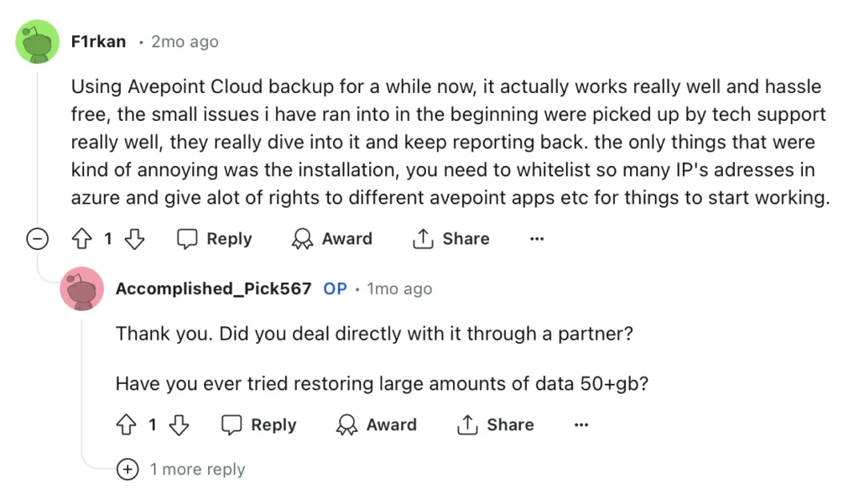
Task: Open more options for F1rkan's comment
Action: pos(537,239)
